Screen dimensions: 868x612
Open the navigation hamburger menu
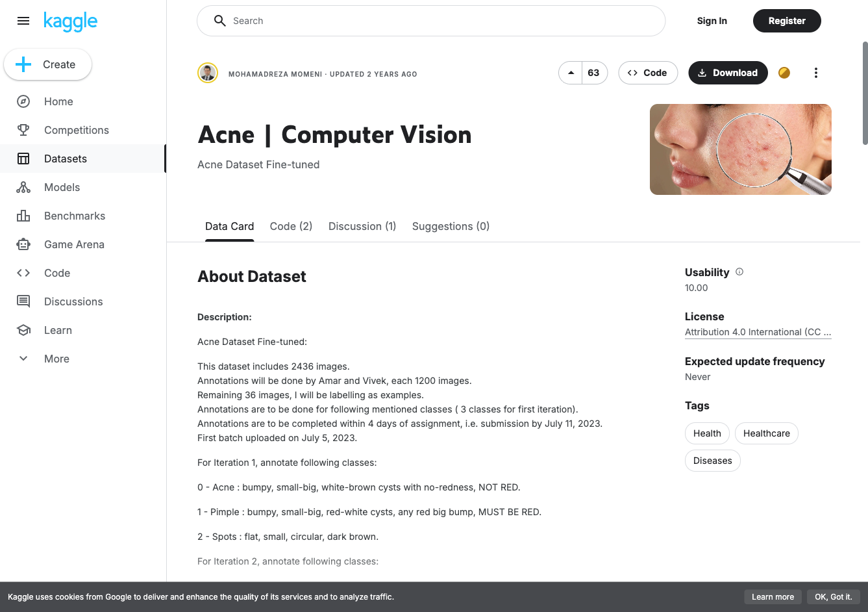(x=23, y=20)
